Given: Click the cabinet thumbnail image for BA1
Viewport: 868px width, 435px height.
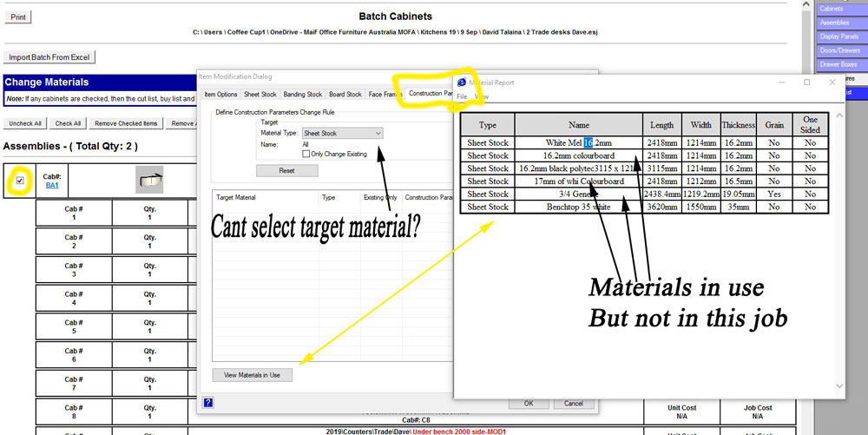Looking at the screenshot, I should (151, 180).
